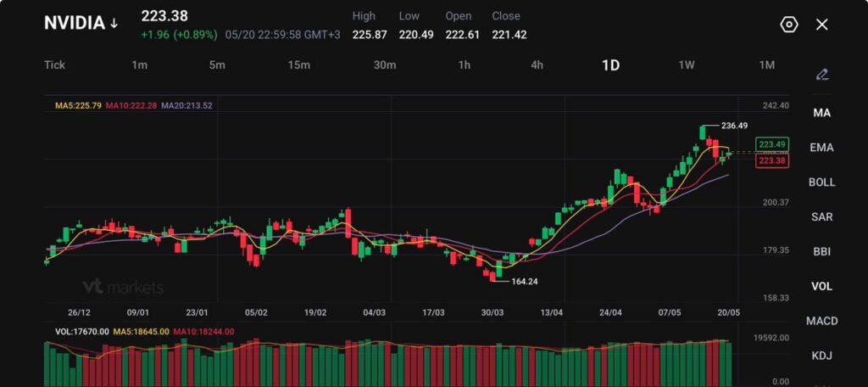Screen dimensions: 868x387
Task: Click the Close value 221.42
Action: [509, 35]
